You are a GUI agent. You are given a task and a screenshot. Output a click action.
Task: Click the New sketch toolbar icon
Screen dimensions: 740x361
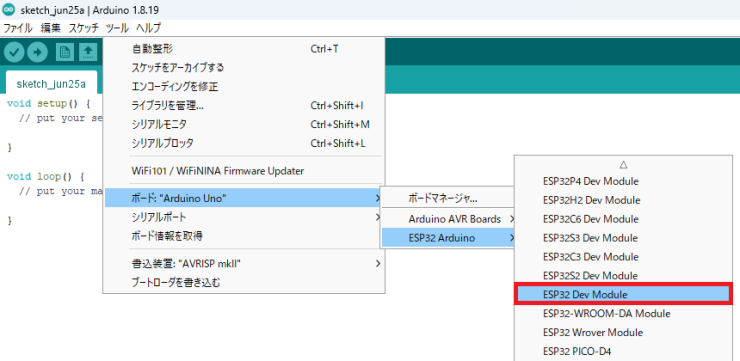pyautogui.click(x=65, y=52)
